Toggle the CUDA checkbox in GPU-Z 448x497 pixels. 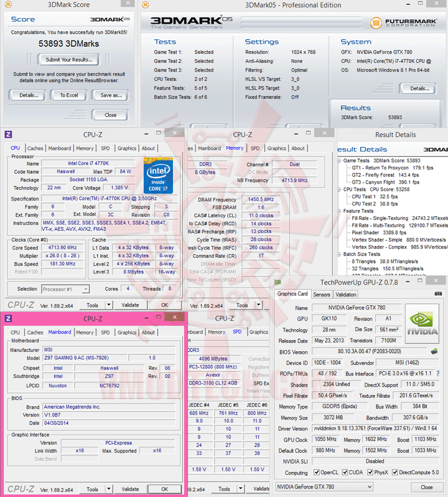pos(345,472)
